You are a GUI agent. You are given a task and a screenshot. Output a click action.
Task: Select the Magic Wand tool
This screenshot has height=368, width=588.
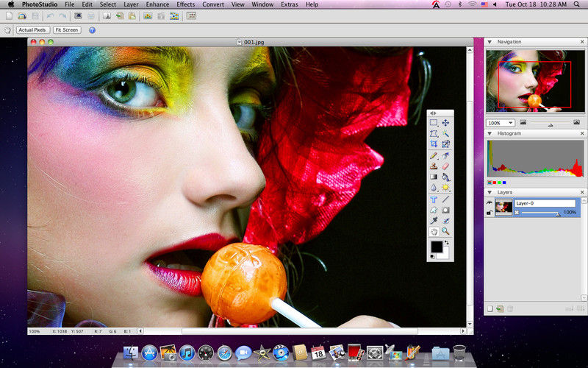coord(446,134)
